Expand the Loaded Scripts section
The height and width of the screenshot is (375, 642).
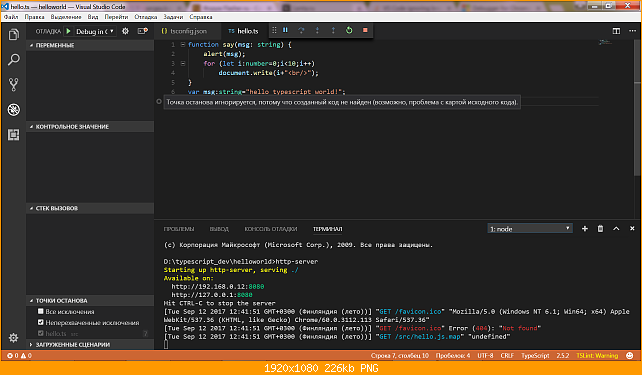pos(90,344)
